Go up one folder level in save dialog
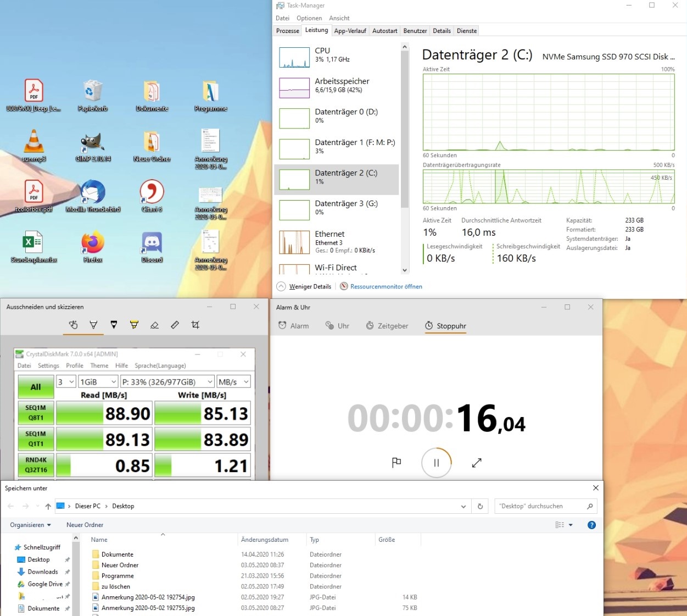The width and height of the screenshot is (687, 616). click(x=48, y=506)
